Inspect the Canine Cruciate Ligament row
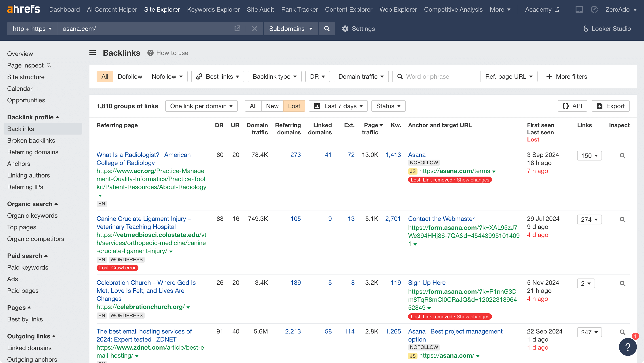 point(622,219)
